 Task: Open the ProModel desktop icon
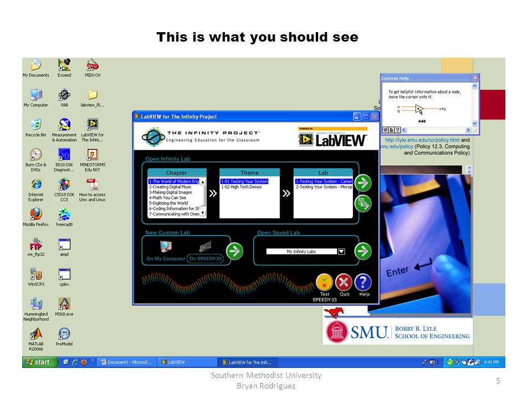64,336
